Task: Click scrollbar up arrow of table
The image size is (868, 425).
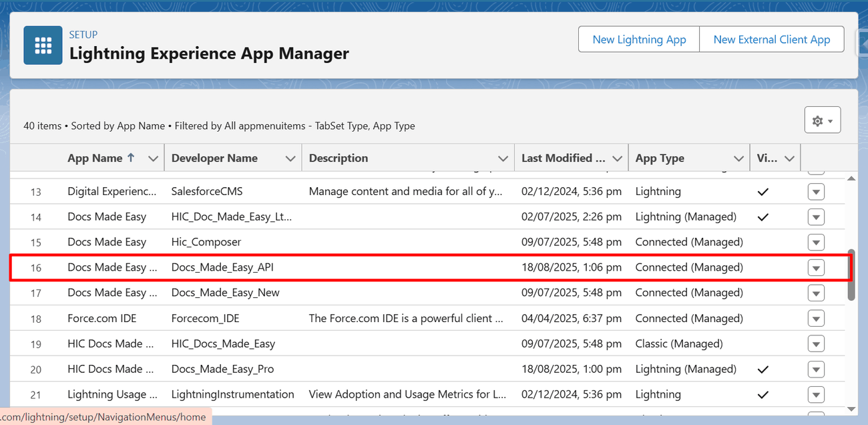Action: (x=851, y=178)
